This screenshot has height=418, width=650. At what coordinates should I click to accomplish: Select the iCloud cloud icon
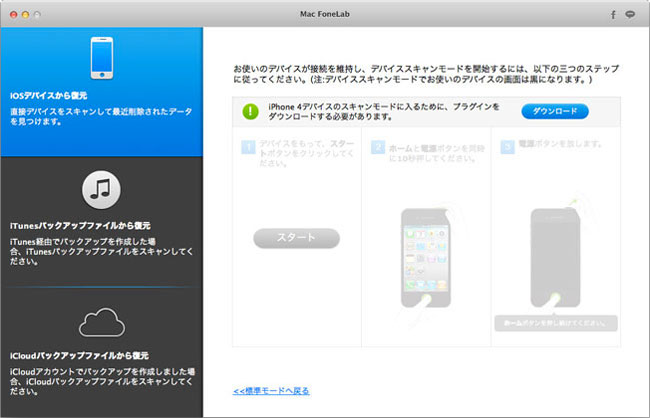coord(102,321)
